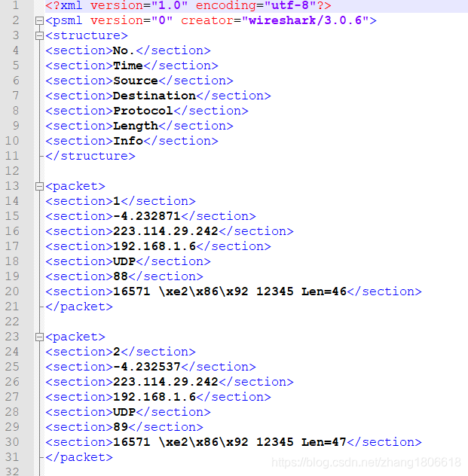Image resolution: width=468 pixels, height=476 pixels.
Task: Collapse the first packet fold marker
Action: point(39,186)
